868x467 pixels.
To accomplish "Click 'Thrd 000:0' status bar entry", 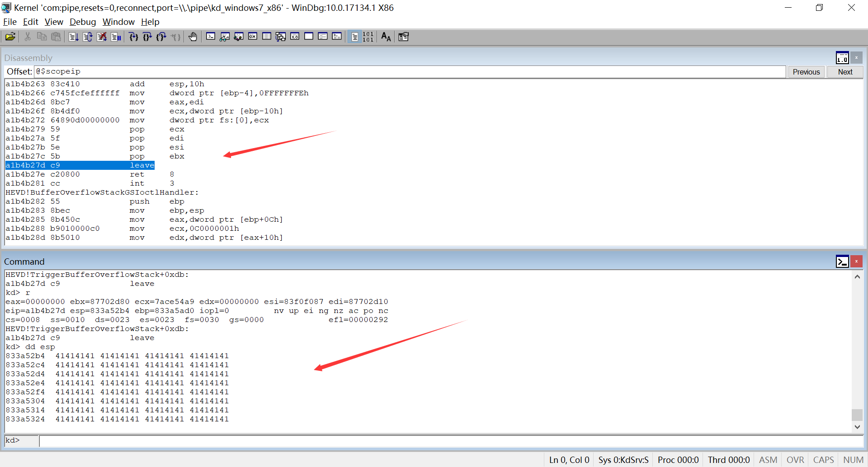I will 729,460.
